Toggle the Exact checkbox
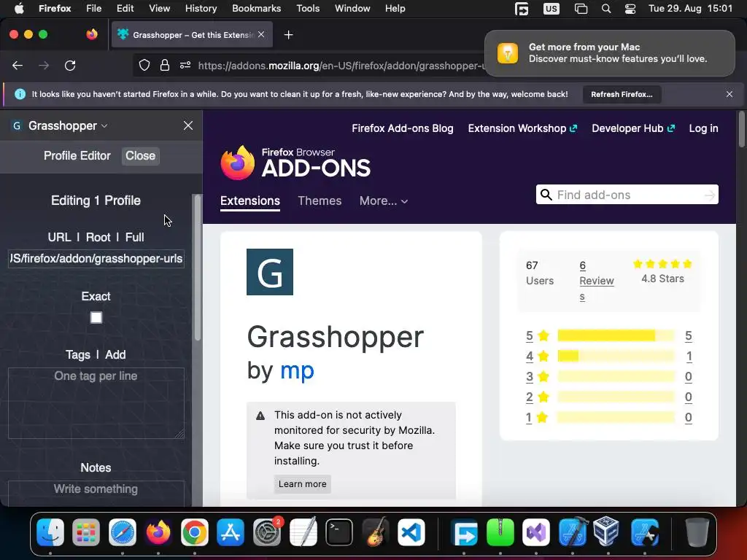 pos(96,318)
